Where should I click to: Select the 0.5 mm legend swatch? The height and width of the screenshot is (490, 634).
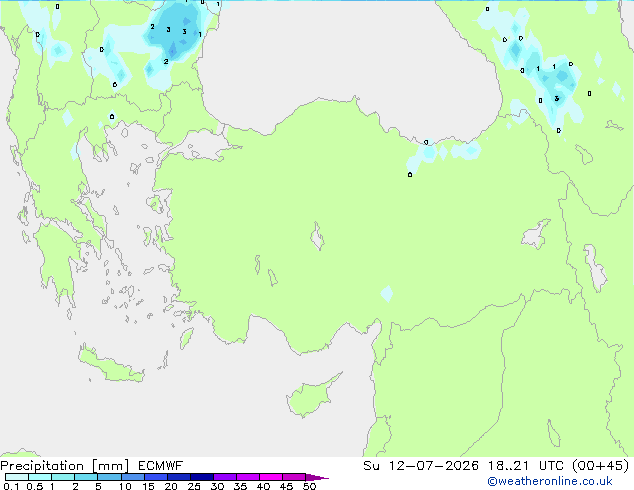point(40,477)
